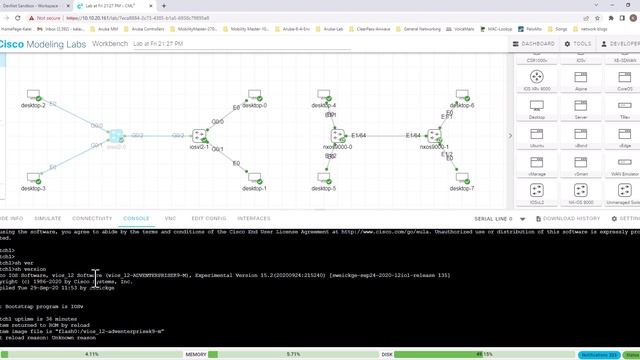Open the Aruba MM bookmark folder
Screen dimensions: 640x360
104,29
